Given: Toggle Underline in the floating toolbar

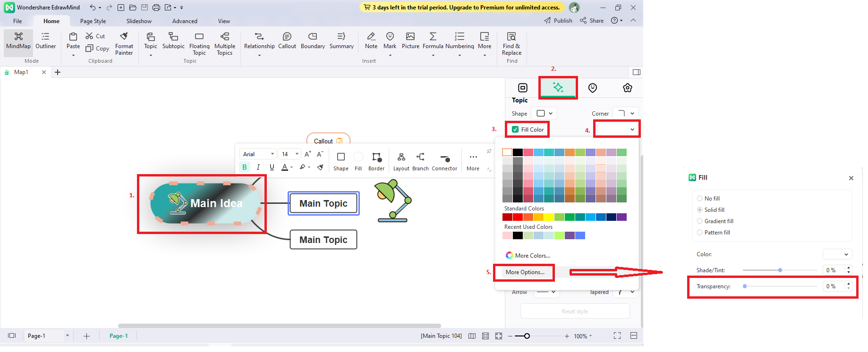Looking at the screenshot, I should (x=272, y=167).
